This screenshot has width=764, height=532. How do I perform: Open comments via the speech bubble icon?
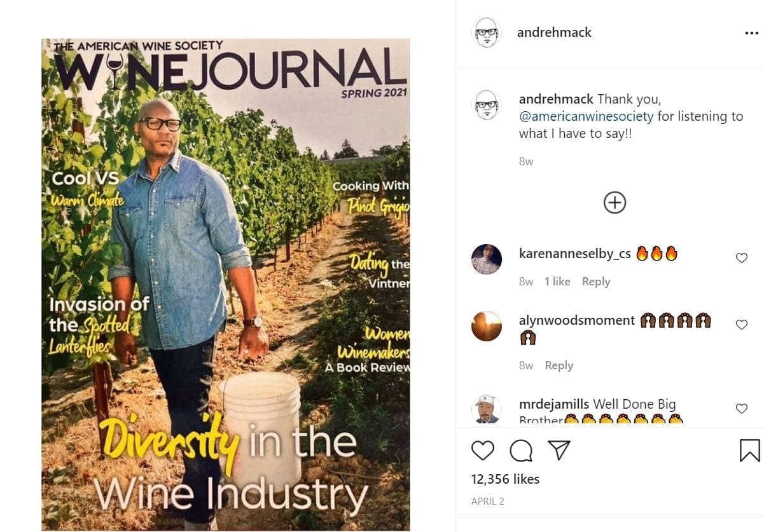coord(522,450)
